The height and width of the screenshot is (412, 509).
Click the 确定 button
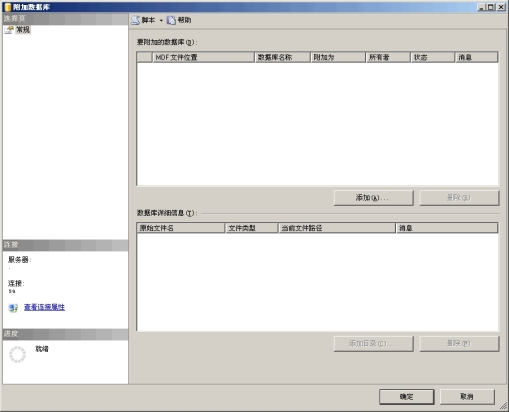point(407,397)
